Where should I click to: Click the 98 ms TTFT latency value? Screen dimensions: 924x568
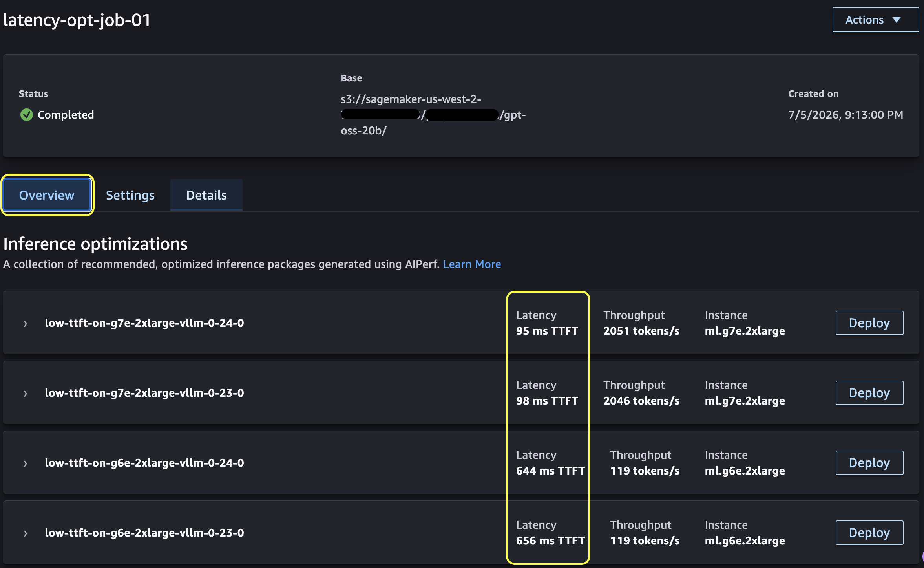pos(547,401)
